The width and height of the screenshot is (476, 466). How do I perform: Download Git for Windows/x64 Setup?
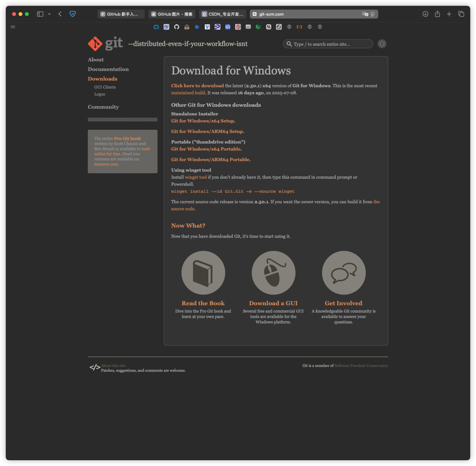point(203,121)
